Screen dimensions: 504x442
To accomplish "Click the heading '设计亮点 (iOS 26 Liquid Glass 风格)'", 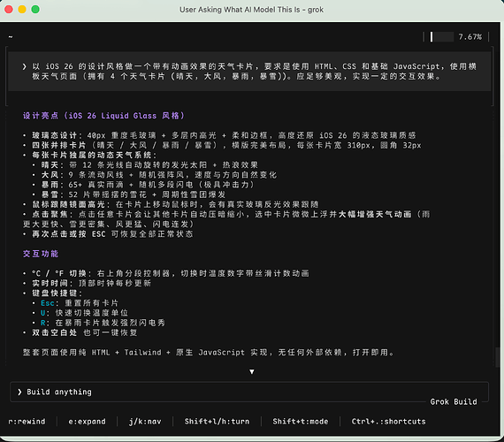I will pos(103,116).
